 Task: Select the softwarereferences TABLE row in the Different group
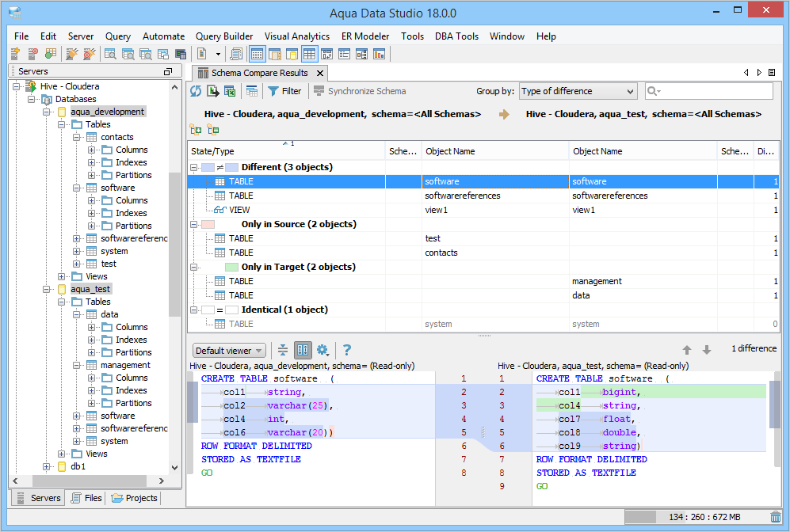483,196
